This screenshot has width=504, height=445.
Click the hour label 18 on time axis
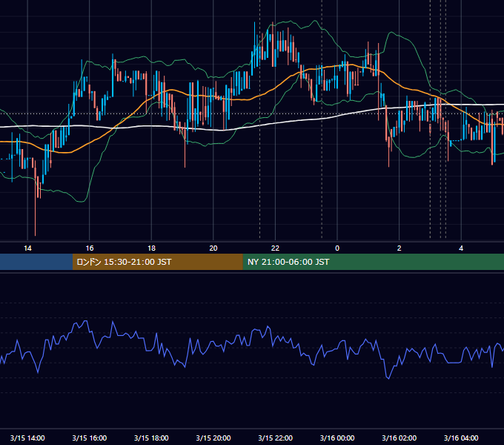pyautogui.click(x=151, y=248)
